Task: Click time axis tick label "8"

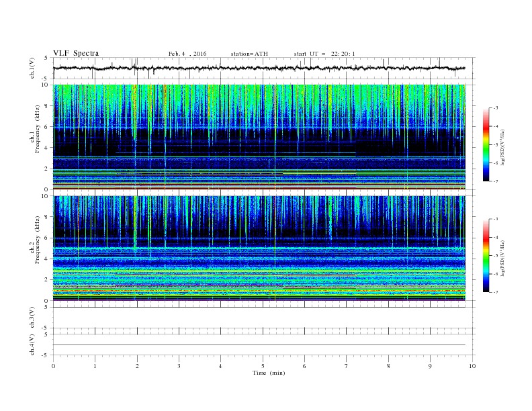Action: pyautogui.click(x=388, y=366)
